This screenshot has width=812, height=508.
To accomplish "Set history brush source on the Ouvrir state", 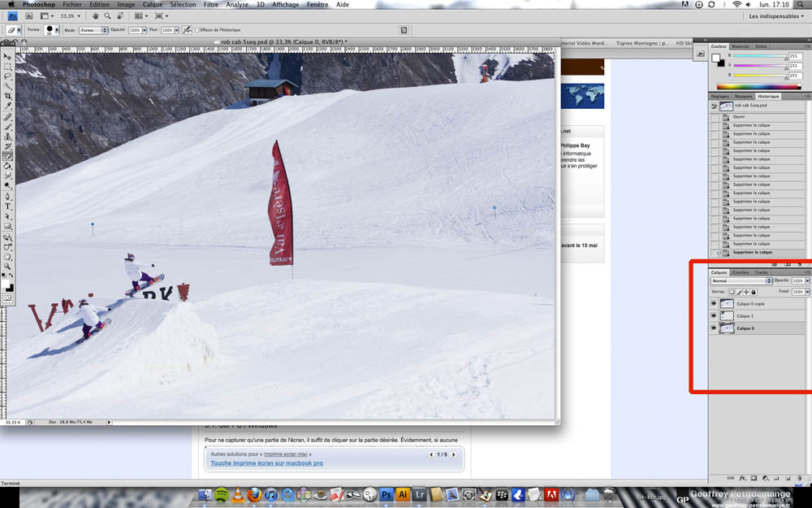I will coord(714,117).
